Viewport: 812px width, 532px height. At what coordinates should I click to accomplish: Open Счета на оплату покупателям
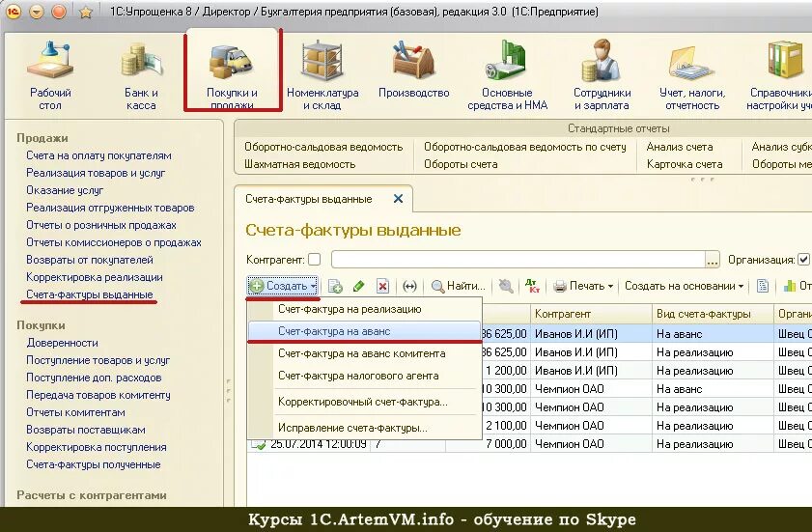98,155
